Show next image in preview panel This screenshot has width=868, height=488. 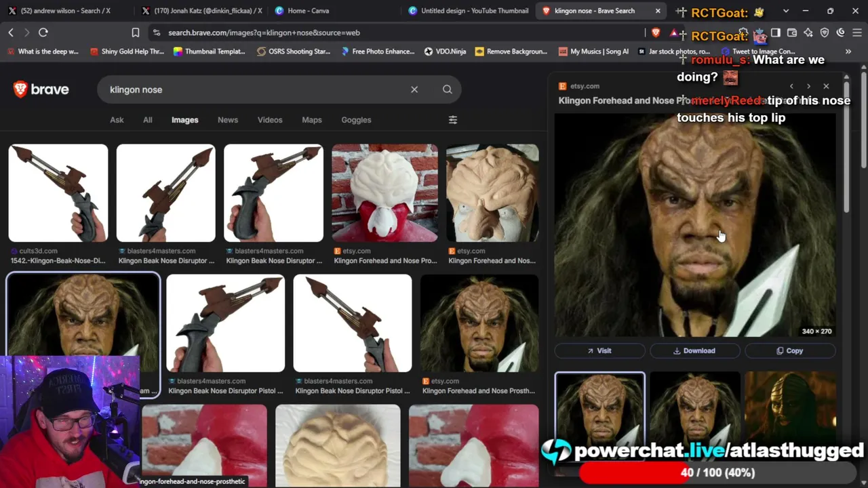click(808, 86)
